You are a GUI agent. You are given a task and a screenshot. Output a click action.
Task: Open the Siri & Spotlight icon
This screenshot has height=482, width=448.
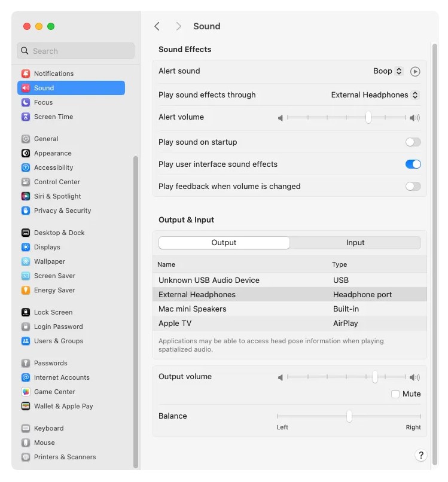pos(26,196)
